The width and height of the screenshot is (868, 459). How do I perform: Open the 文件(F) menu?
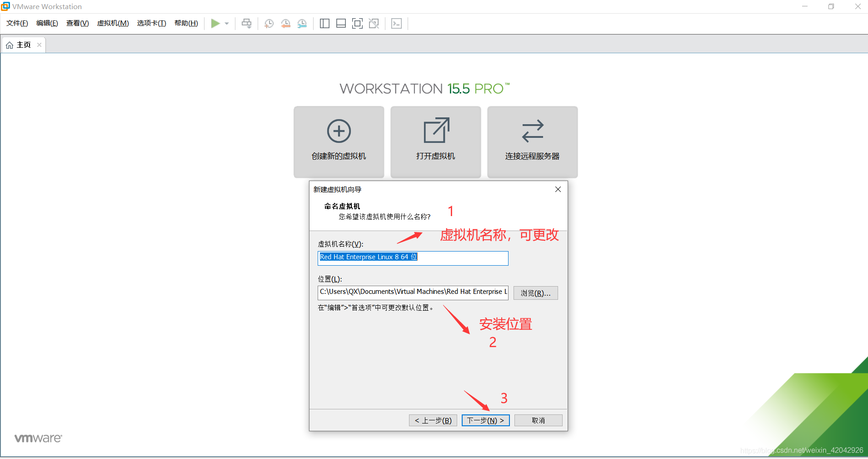coord(17,23)
